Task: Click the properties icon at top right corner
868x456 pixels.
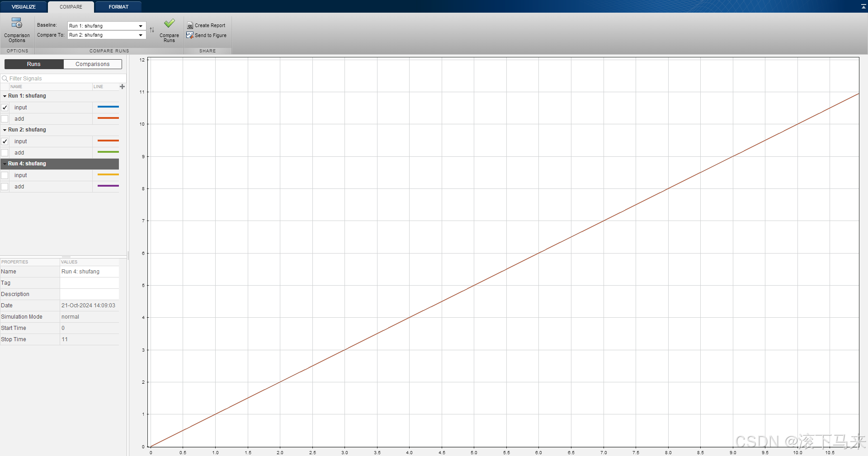Action: click(863, 6)
